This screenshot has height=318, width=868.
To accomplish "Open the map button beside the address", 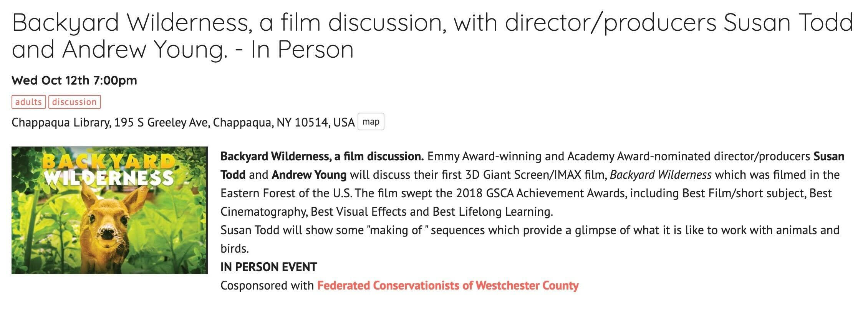I will click(371, 122).
